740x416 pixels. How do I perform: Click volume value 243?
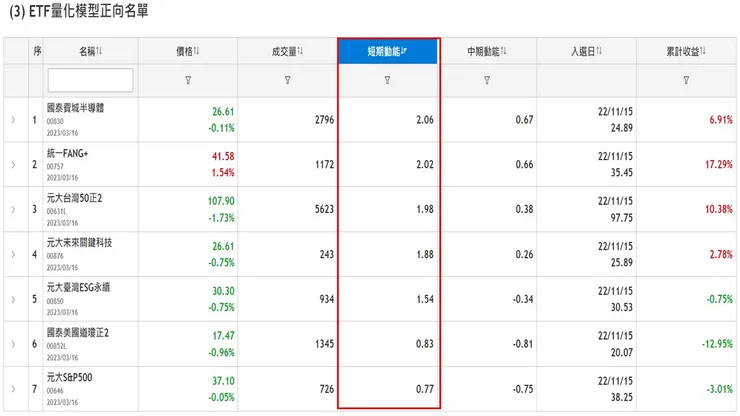[327, 255]
